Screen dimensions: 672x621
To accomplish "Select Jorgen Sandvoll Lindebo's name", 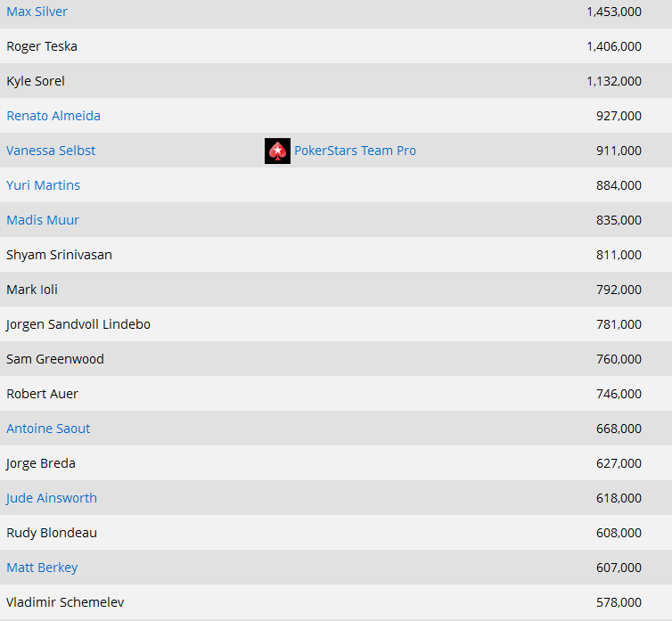I will [x=78, y=324].
